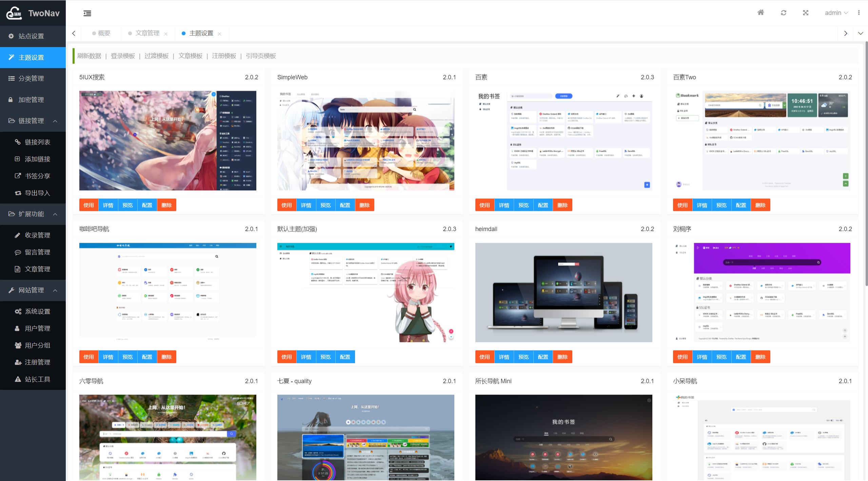The image size is (868, 481).
Task: Open 链接列表 submenu item
Action: 33,142
